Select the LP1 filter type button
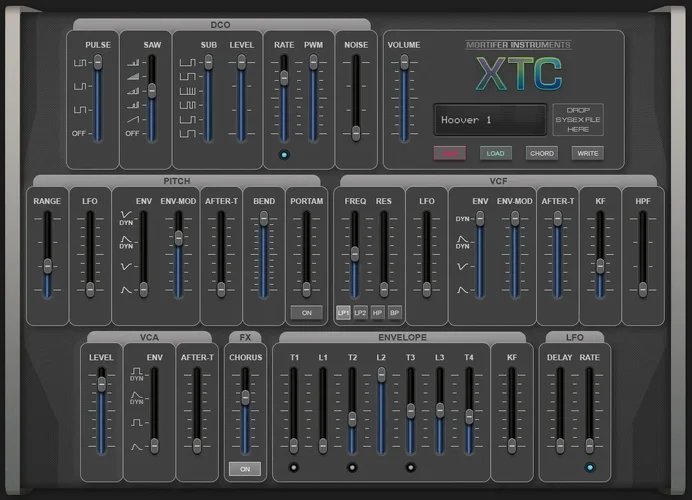692x500 pixels. click(x=343, y=313)
